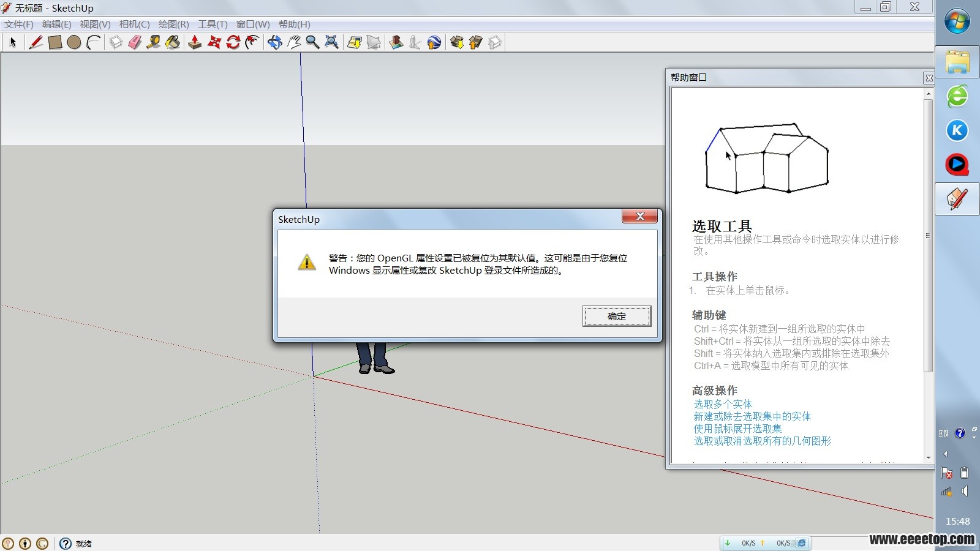The height and width of the screenshot is (551, 980).
Task: Open the 编辑(E) menu
Action: (x=56, y=24)
